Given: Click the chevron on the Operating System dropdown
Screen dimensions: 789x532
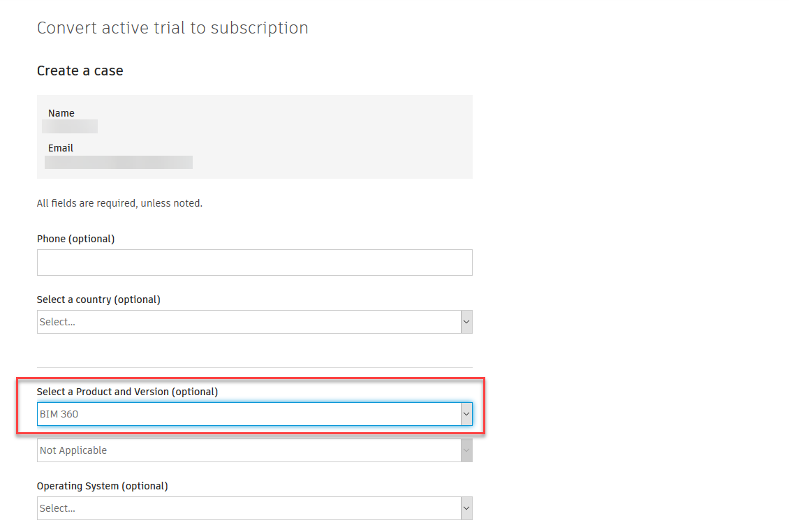Looking at the screenshot, I should click(x=466, y=508).
